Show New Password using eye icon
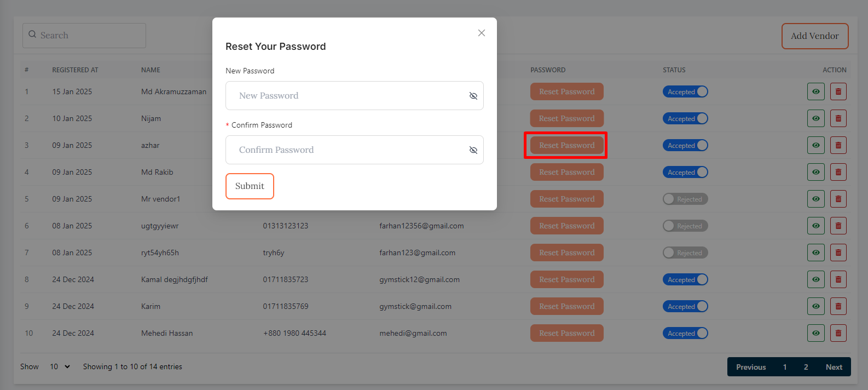This screenshot has height=390, width=868. [x=473, y=96]
